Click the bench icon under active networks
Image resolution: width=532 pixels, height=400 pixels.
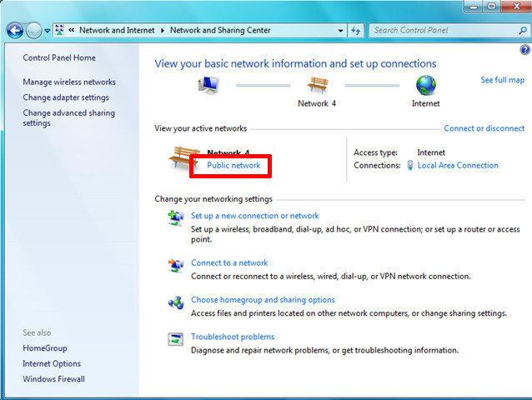coord(183,158)
